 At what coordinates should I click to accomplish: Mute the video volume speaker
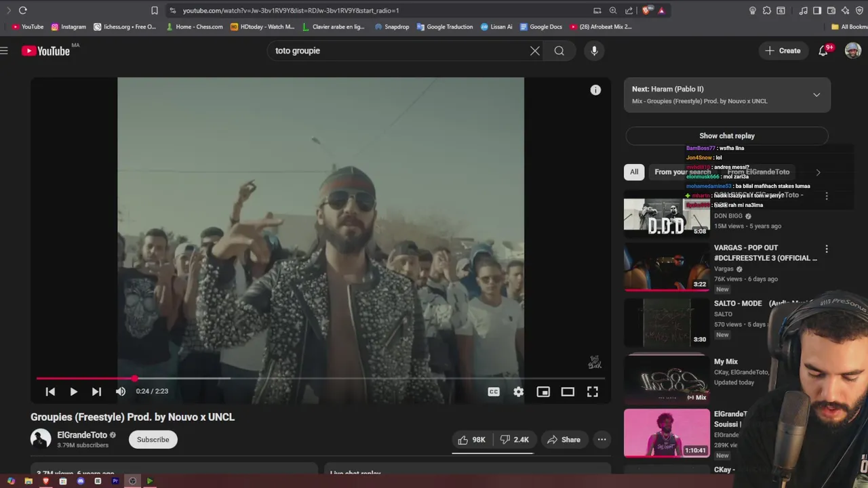click(121, 392)
